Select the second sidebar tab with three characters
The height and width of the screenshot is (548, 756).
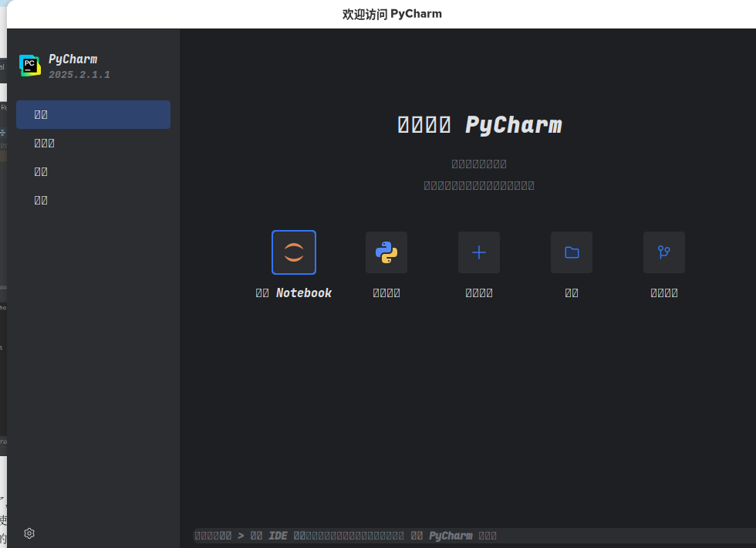point(93,144)
